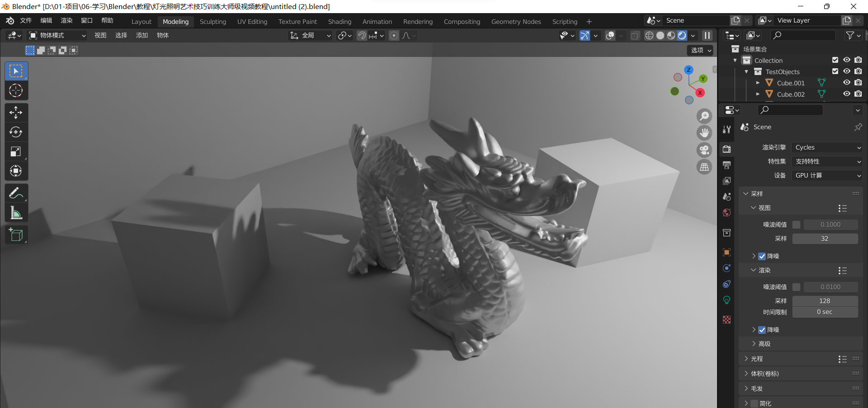Choose the Rotate tool
This screenshot has height=408, width=868.
[16, 132]
